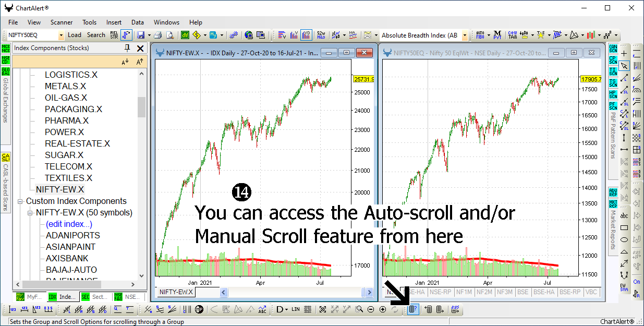Click the MP market profile icon
644x326 pixels.
click(x=199, y=309)
